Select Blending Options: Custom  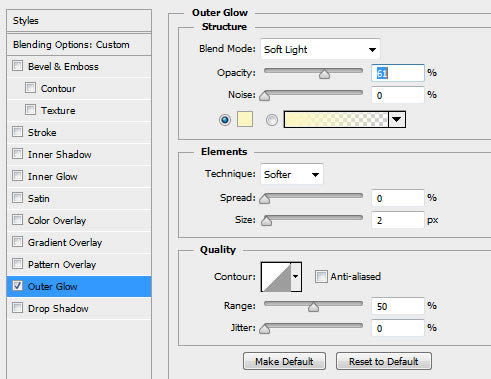79,44
